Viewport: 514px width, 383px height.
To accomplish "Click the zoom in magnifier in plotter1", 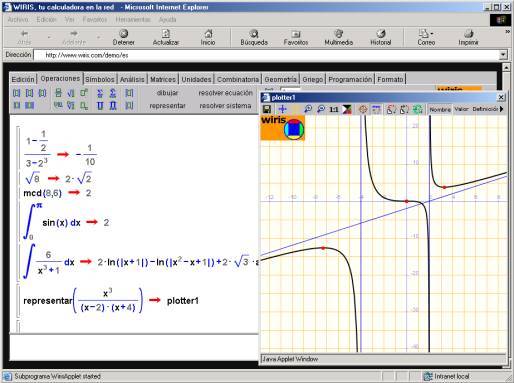I will click(308, 109).
